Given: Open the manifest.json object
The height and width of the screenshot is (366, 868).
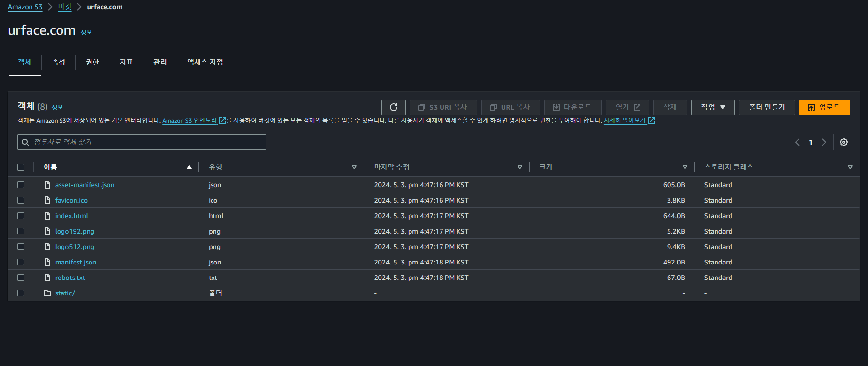Looking at the screenshot, I should pyautogui.click(x=76, y=262).
